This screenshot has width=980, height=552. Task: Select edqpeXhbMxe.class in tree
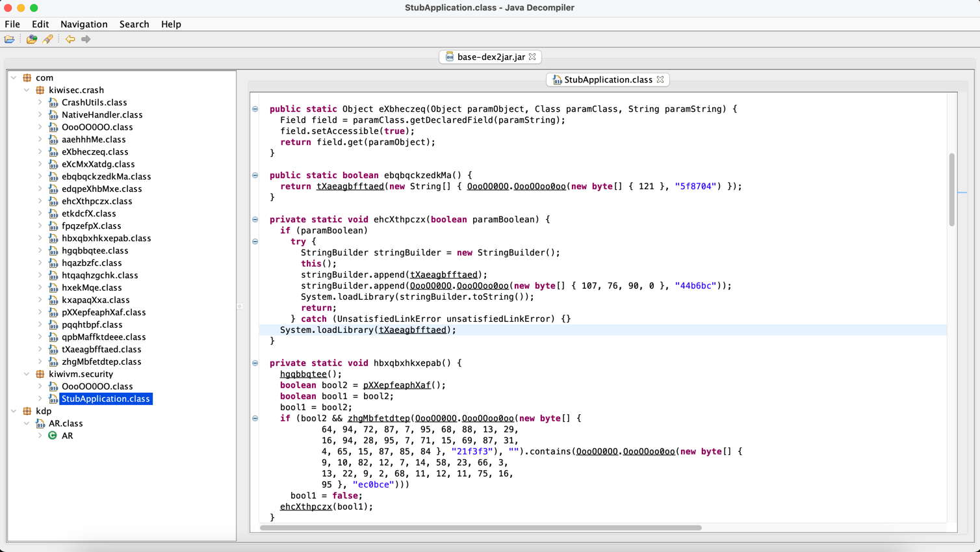101,189
